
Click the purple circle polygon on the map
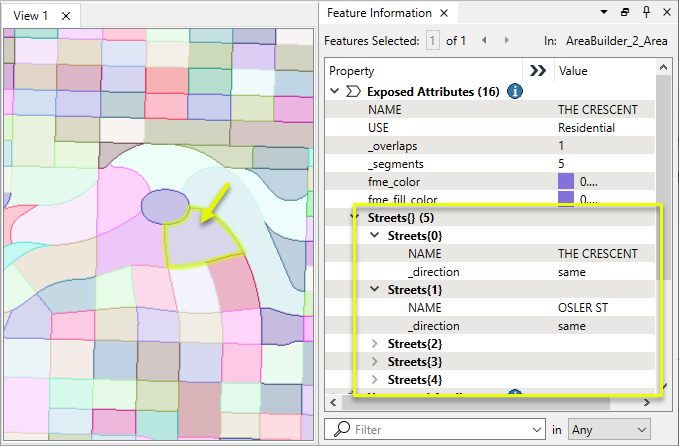point(164,205)
